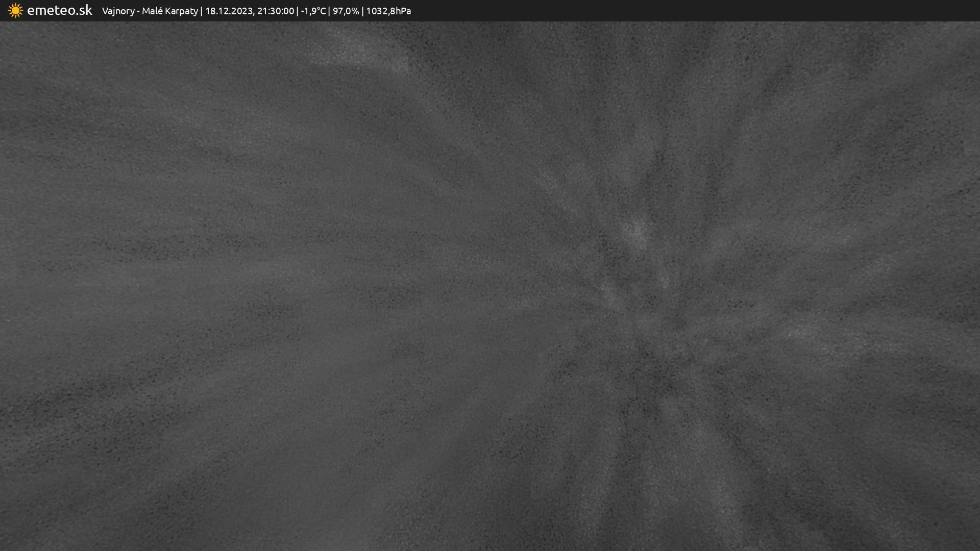Click the Vajnory location name
The height and width of the screenshot is (551, 980).
click(x=118, y=11)
